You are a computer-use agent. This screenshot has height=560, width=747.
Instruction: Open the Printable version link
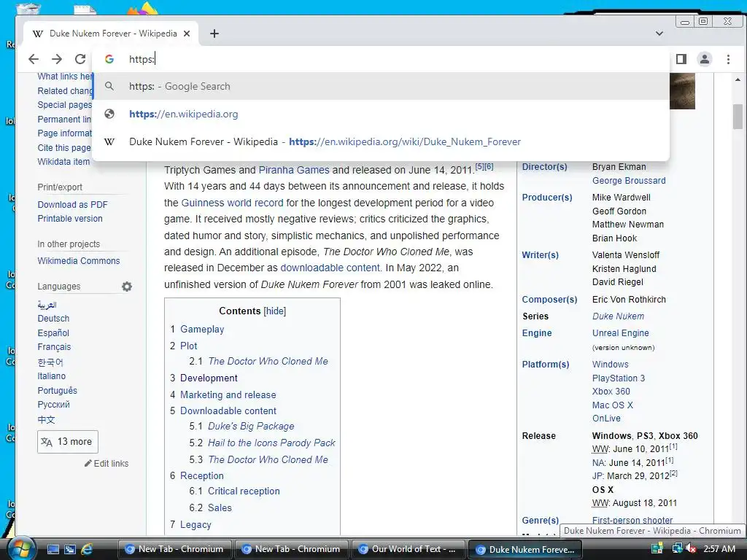[70, 219]
